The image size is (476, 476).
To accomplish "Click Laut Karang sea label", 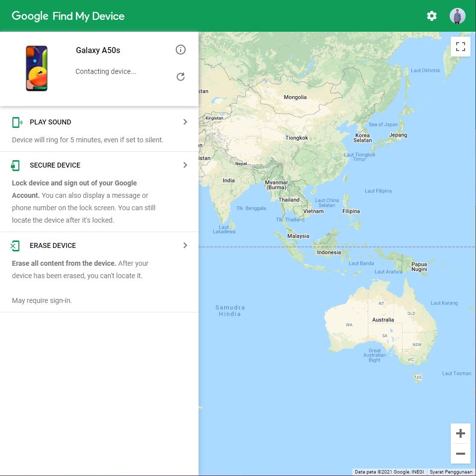I will pyautogui.click(x=444, y=303).
